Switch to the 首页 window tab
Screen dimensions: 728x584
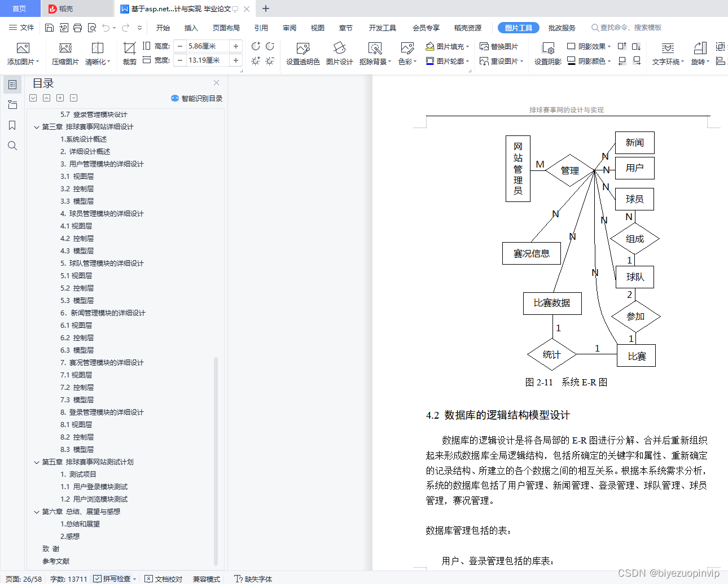click(20, 8)
